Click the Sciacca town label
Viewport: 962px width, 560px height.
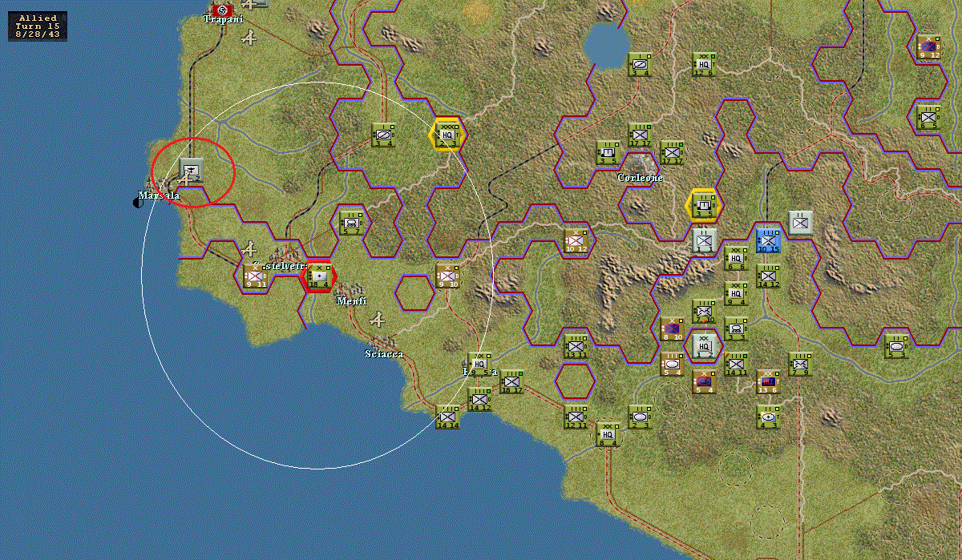click(x=384, y=354)
